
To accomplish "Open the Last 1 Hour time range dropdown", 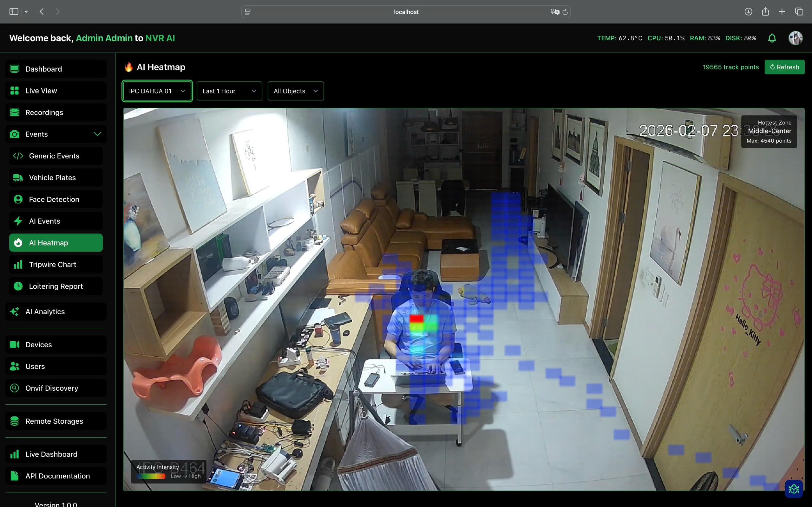I will coord(229,91).
